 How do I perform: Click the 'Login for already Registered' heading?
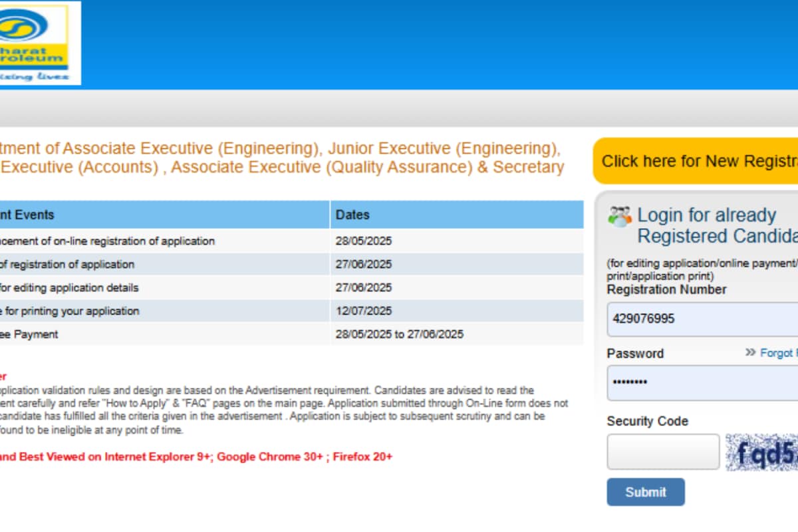coord(718,225)
